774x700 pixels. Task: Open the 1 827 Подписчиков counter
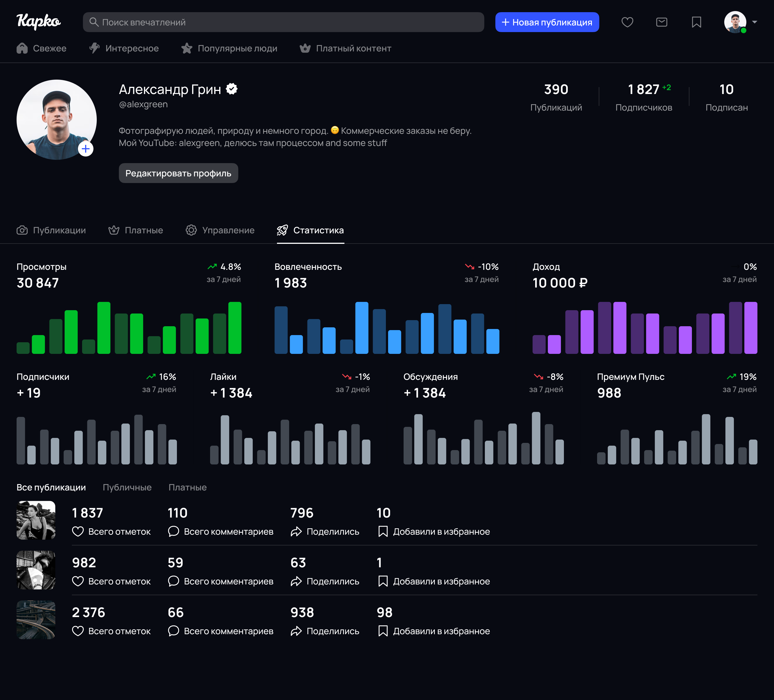pyautogui.click(x=644, y=97)
